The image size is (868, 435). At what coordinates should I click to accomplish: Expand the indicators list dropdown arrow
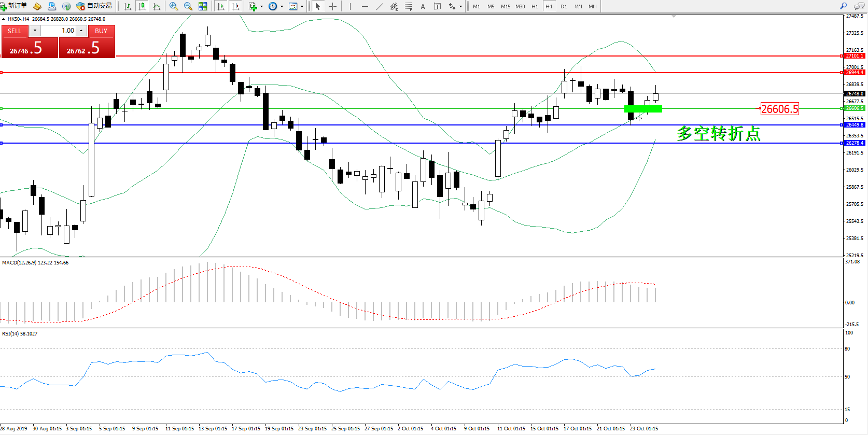tap(261, 7)
